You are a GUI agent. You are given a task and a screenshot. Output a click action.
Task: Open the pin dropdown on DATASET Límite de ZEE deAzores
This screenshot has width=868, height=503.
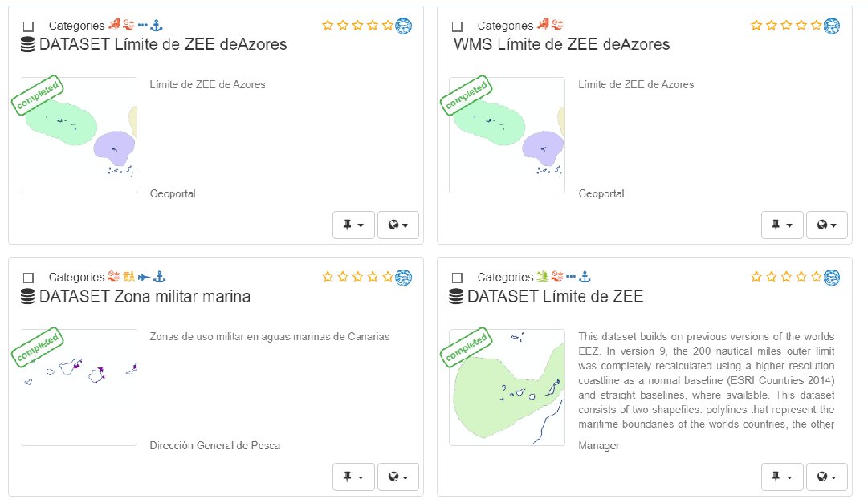click(353, 225)
